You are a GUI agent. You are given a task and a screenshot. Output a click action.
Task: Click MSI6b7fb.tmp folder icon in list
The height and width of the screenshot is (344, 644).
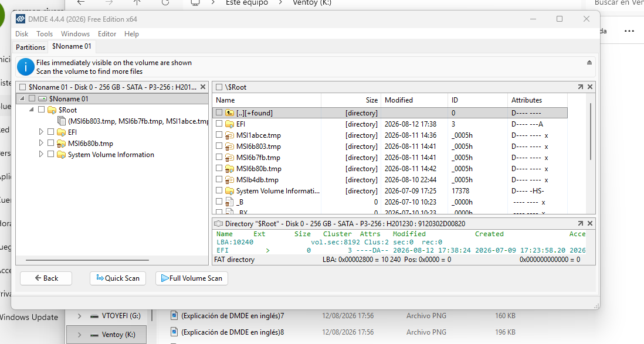point(229,157)
